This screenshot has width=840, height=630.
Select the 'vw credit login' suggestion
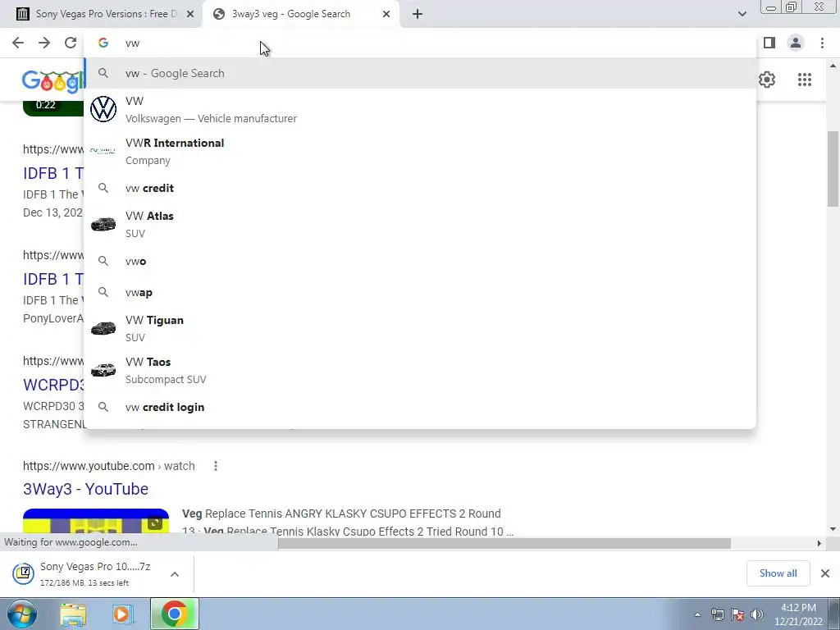(420, 407)
